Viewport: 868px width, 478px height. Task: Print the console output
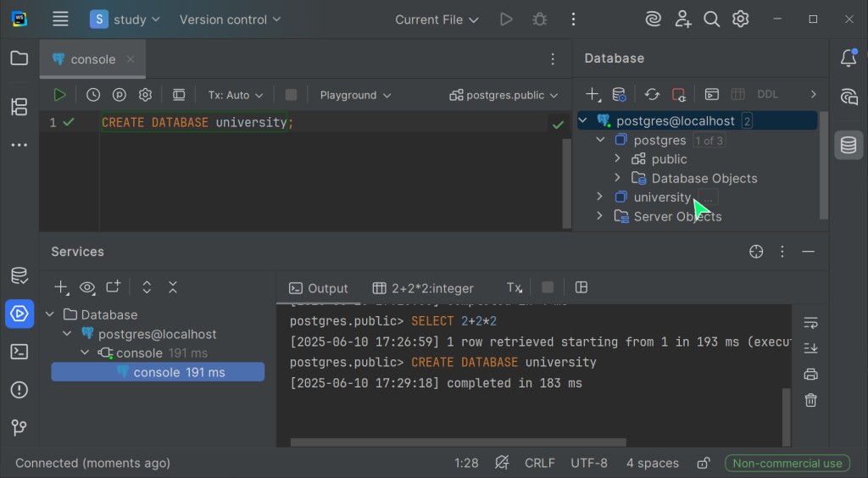pos(810,374)
